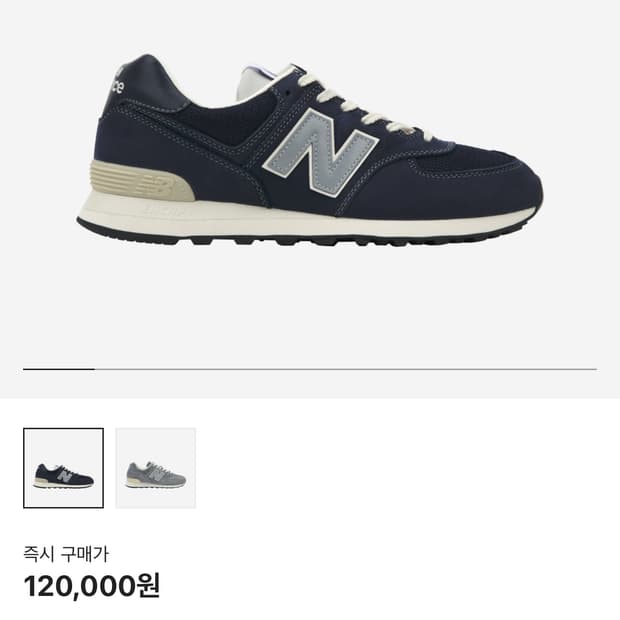Click the N logo inside the grey thumbnail
Screen dimensions: 620x620
point(157,474)
